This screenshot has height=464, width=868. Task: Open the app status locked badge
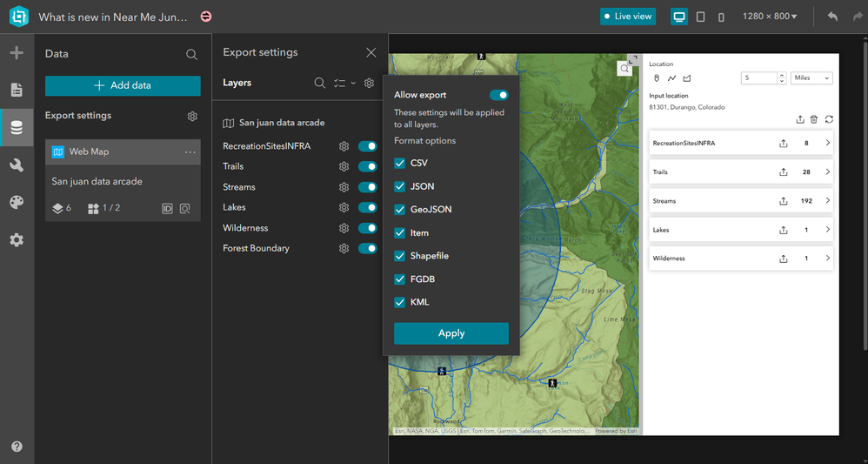pyautogui.click(x=206, y=17)
